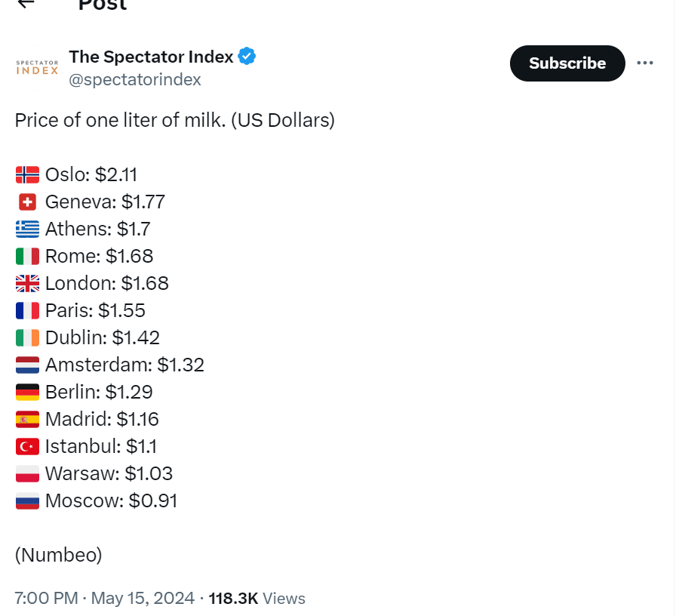Click the Italy flag beside Rome
682x616 pixels.
click(27, 257)
